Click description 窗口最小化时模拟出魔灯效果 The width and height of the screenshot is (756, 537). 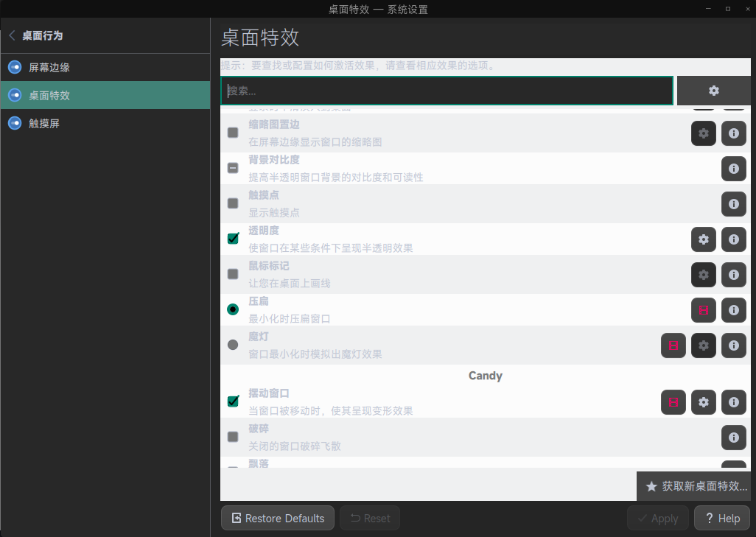[x=315, y=354]
